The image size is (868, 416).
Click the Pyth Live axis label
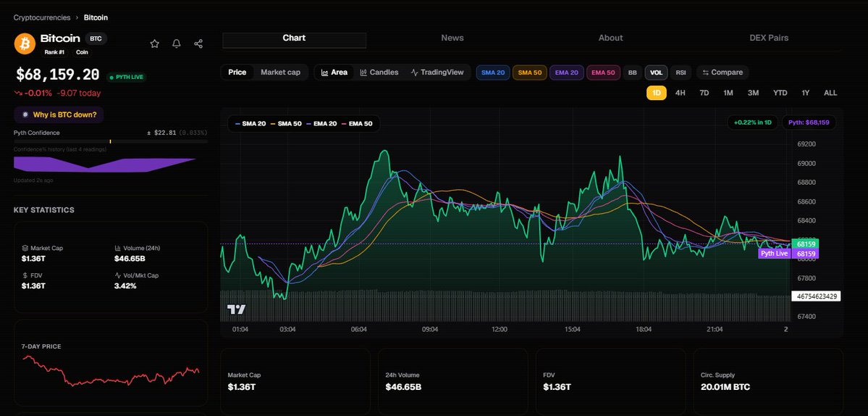pyautogui.click(x=774, y=254)
